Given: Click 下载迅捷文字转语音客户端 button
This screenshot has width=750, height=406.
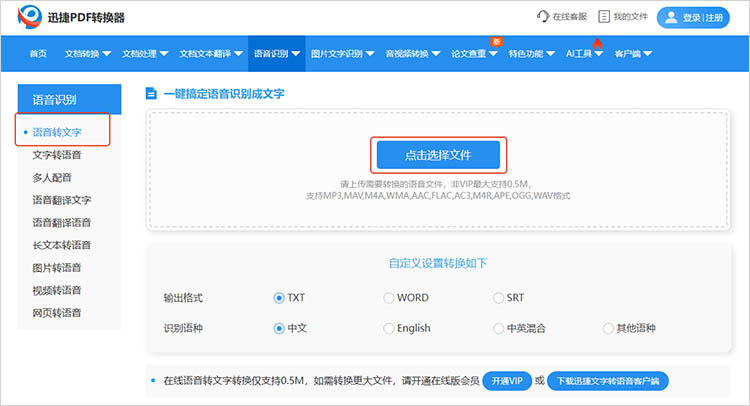Looking at the screenshot, I should click(x=607, y=381).
